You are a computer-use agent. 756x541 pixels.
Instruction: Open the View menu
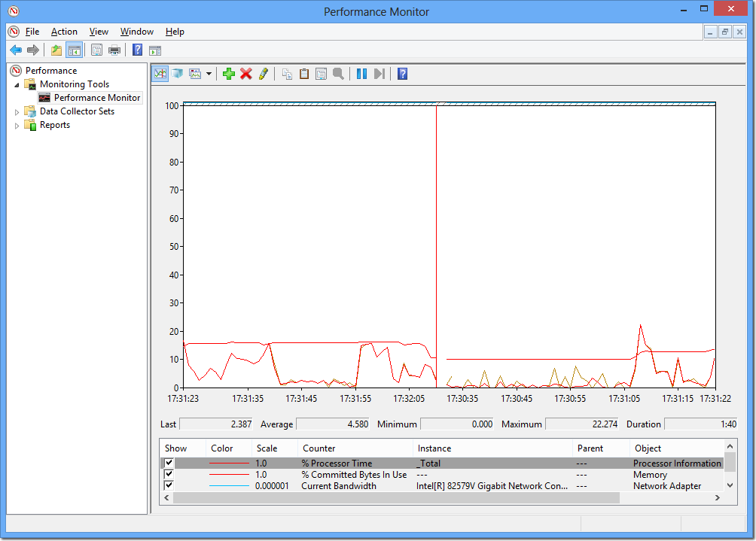click(x=99, y=32)
